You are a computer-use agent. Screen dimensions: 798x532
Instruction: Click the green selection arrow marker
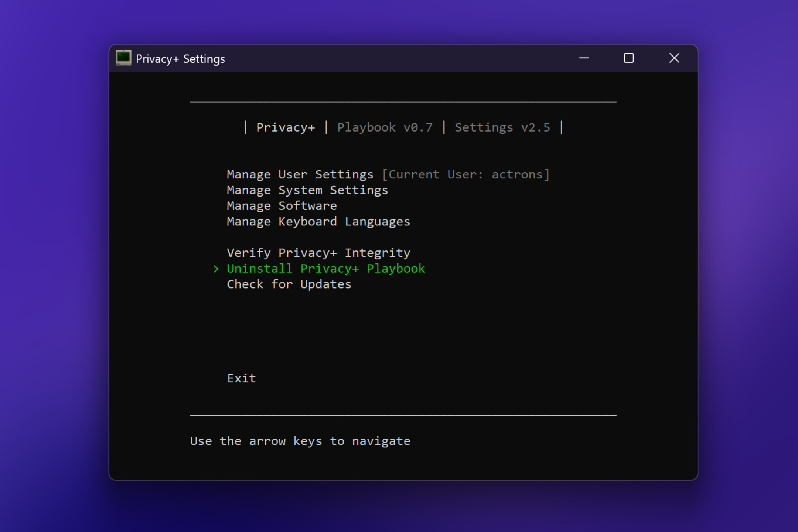pos(216,269)
